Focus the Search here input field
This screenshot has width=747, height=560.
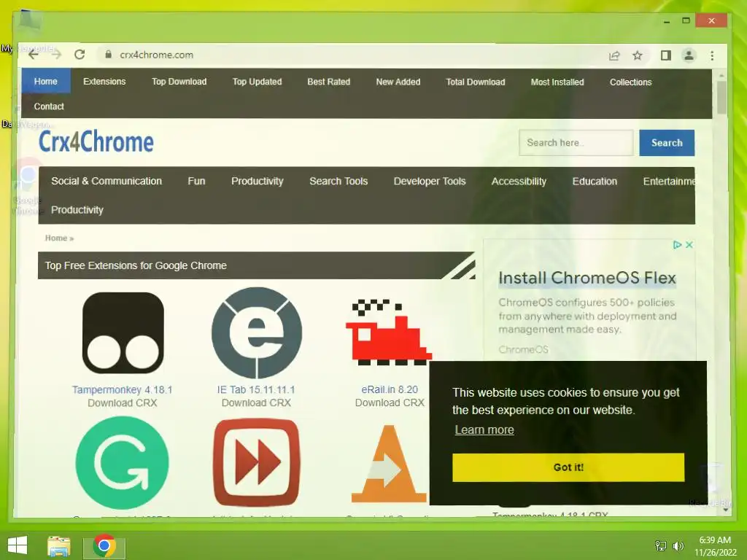click(576, 142)
